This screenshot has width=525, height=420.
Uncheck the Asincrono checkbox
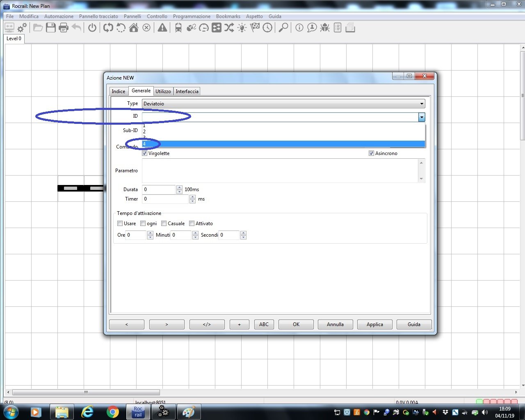(x=371, y=153)
